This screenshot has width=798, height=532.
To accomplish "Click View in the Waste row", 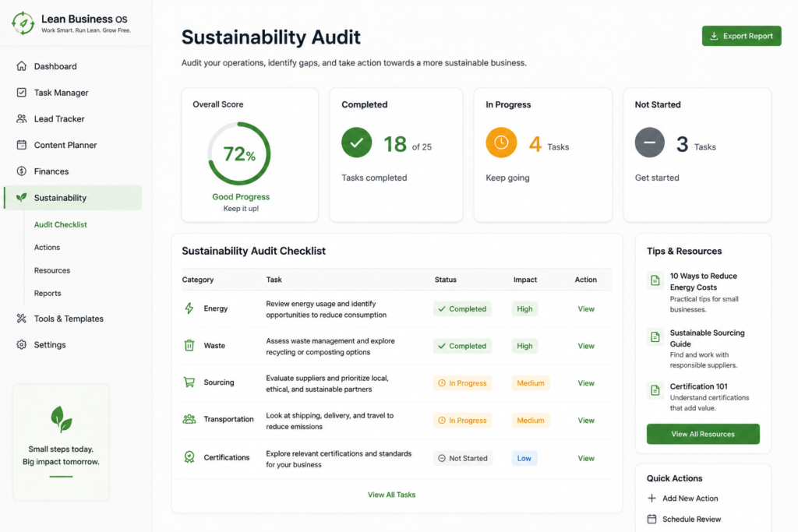I will coord(586,346).
